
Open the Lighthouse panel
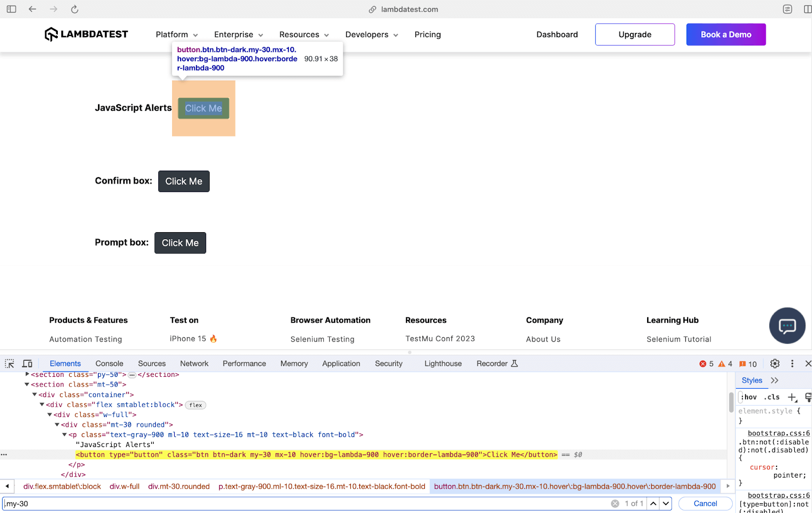tap(443, 363)
